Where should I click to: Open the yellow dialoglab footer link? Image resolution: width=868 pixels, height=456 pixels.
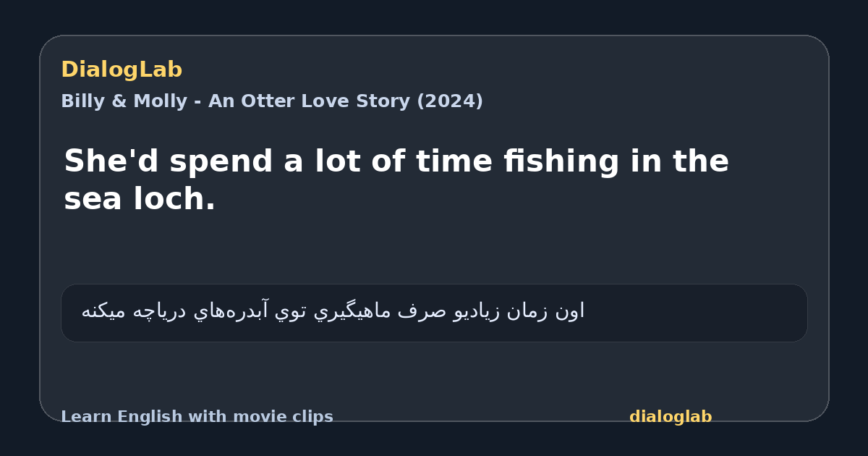point(671,417)
